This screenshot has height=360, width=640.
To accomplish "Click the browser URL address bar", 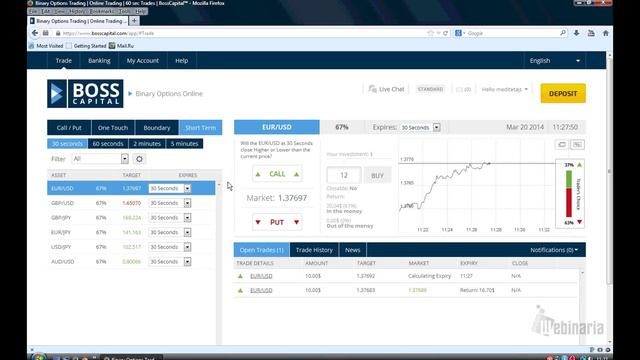I will (241, 33).
